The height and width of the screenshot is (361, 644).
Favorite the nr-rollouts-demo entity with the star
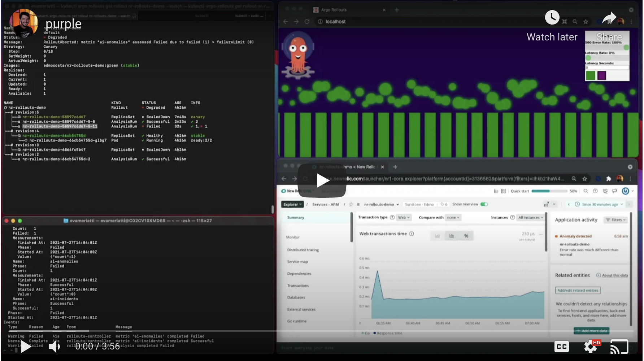pyautogui.click(x=351, y=204)
